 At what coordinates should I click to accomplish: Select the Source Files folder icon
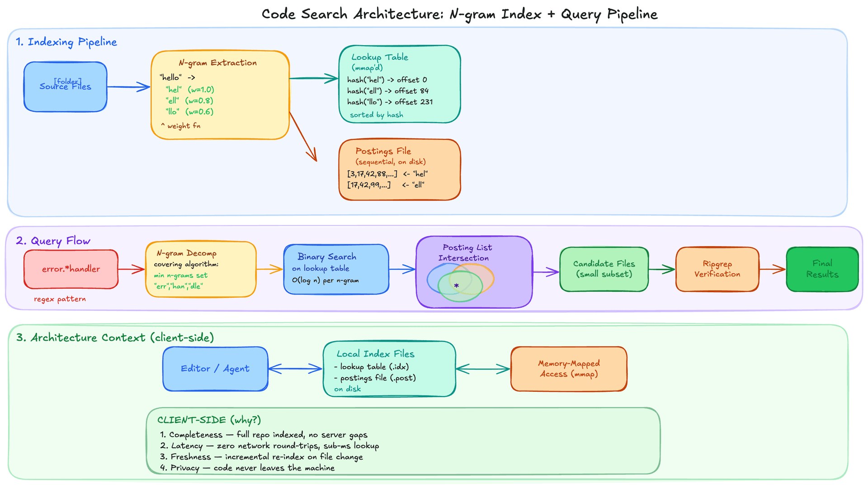point(67,82)
